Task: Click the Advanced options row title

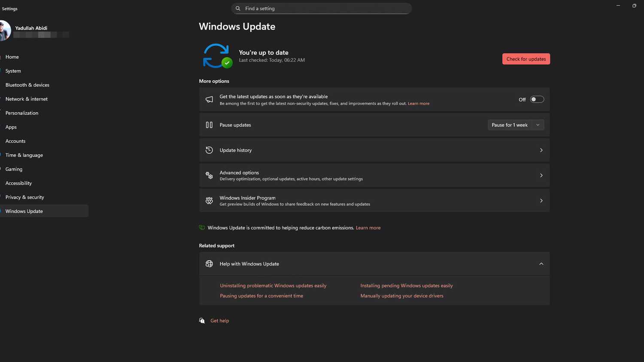Action: [x=239, y=173]
